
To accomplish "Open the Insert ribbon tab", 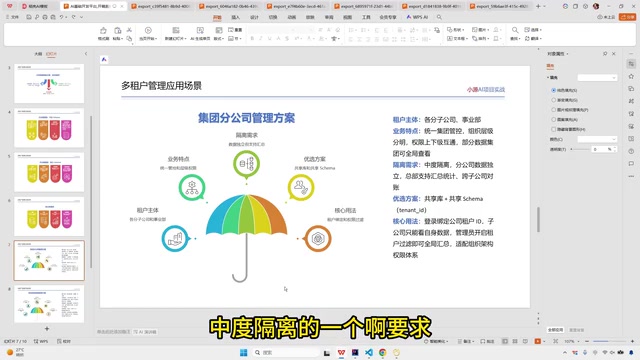I will tap(236, 17).
